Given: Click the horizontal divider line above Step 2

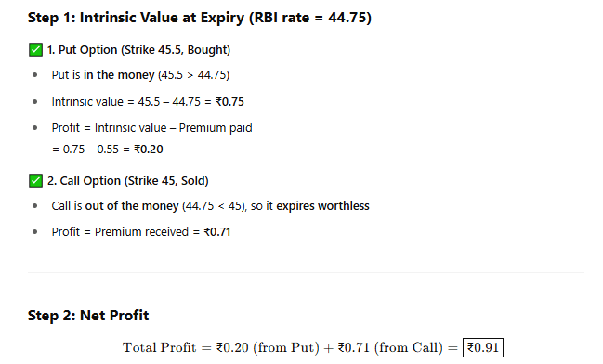Looking at the screenshot, I should click(x=306, y=272).
